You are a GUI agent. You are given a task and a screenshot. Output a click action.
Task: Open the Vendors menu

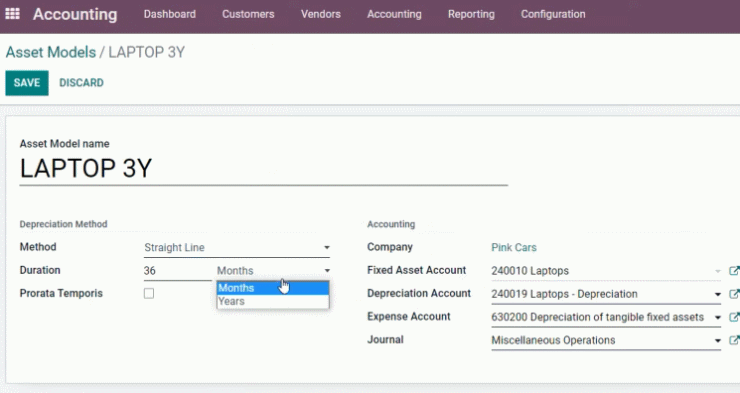320,14
